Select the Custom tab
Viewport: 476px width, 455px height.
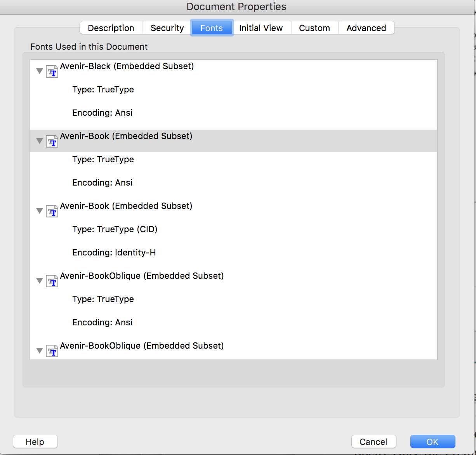[314, 28]
